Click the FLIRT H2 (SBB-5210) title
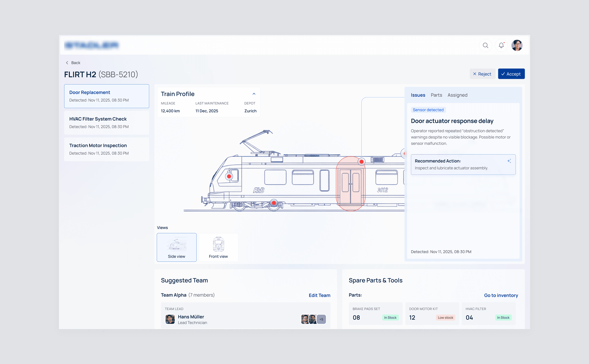The image size is (589, 364). coord(101,74)
